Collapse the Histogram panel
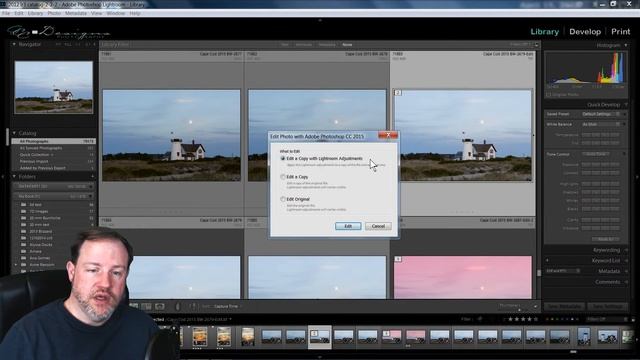This screenshot has width=640, height=360. 626,45
